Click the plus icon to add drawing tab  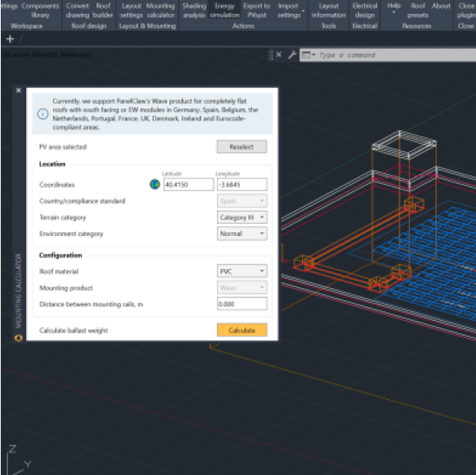[x=10, y=38]
